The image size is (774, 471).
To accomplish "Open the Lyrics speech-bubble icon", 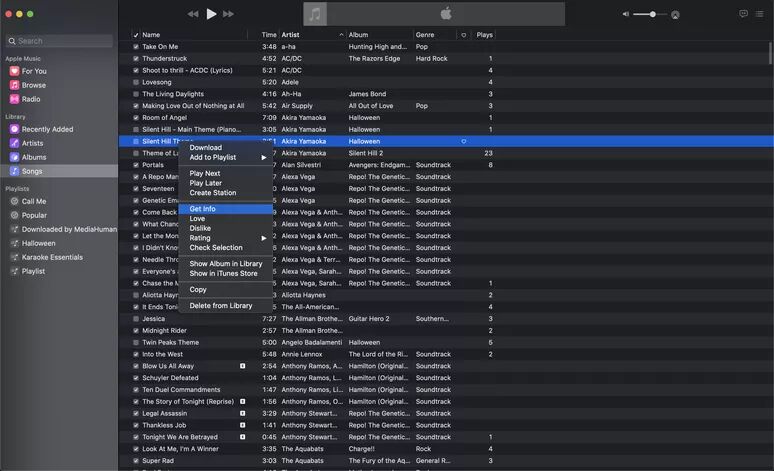I will (743, 14).
